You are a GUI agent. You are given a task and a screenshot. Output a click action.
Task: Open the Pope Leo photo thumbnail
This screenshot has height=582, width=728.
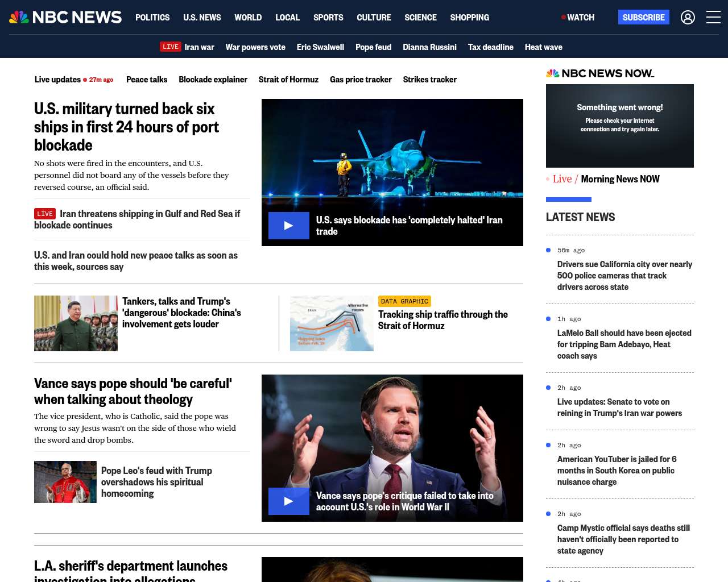(65, 482)
